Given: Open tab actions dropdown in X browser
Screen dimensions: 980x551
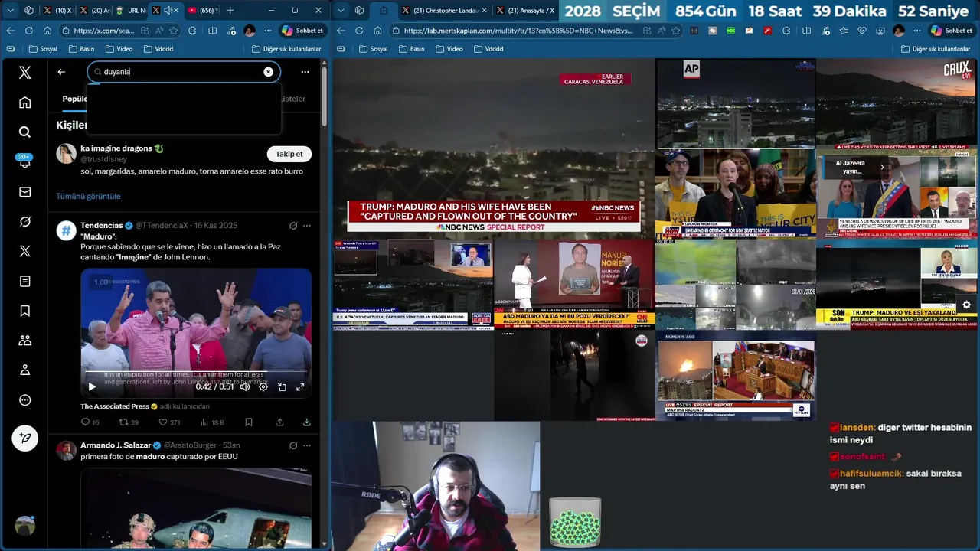Looking at the screenshot, I should coord(11,11).
